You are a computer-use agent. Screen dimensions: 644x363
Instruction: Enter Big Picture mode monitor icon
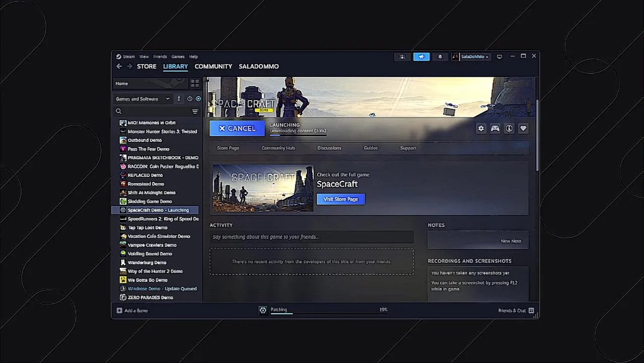[x=499, y=56]
